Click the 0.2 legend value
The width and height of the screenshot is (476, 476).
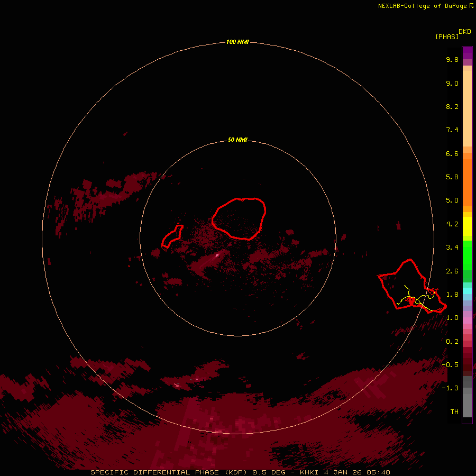pyautogui.click(x=452, y=342)
